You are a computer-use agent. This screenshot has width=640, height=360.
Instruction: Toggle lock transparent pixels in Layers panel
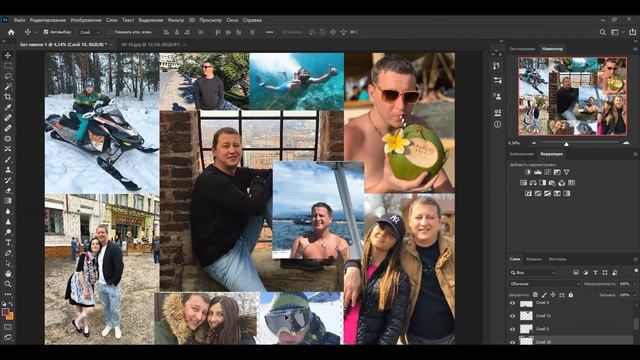click(x=536, y=295)
